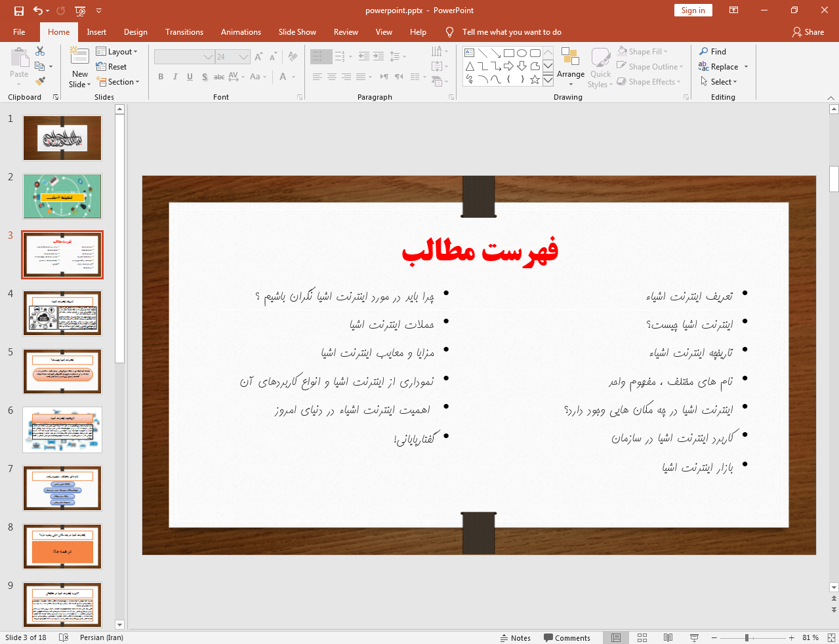The height and width of the screenshot is (644, 839).
Task: Expand the Section dropdown
Action: pyautogui.click(x=118, y=82)
